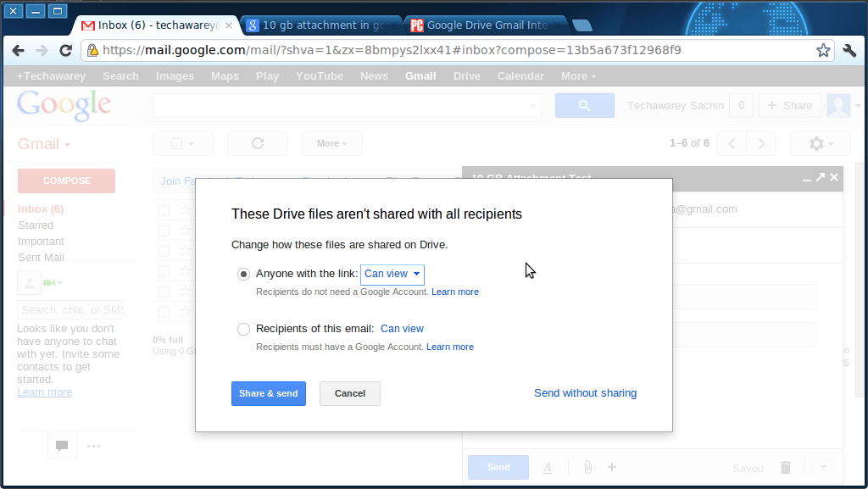868x489 pixels.
Task: Click the browser forward arrow
Action: tap(42, 50)
